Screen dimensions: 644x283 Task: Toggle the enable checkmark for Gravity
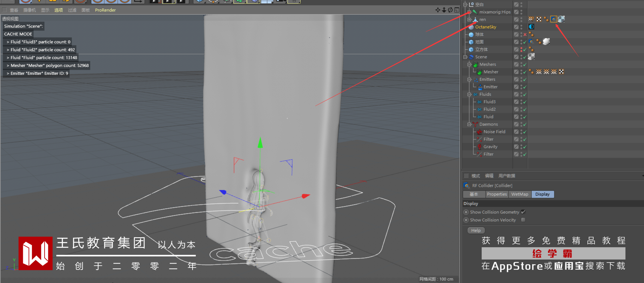525,147
